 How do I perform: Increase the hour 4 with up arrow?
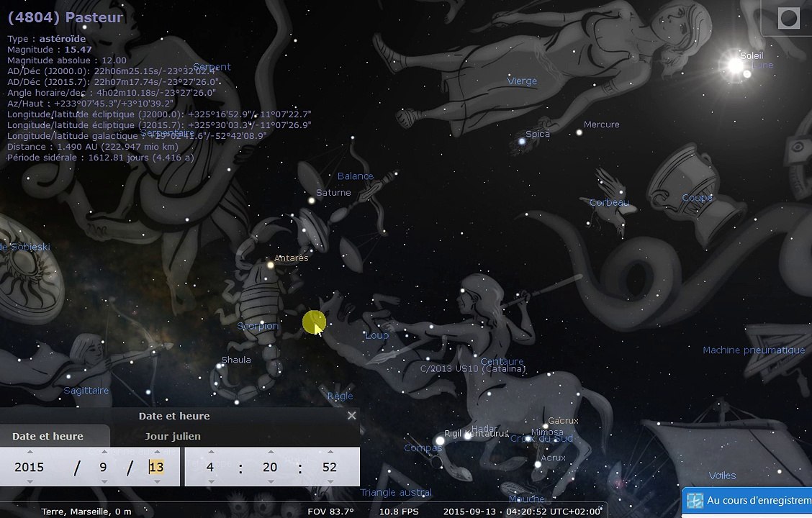pos(211,452)
